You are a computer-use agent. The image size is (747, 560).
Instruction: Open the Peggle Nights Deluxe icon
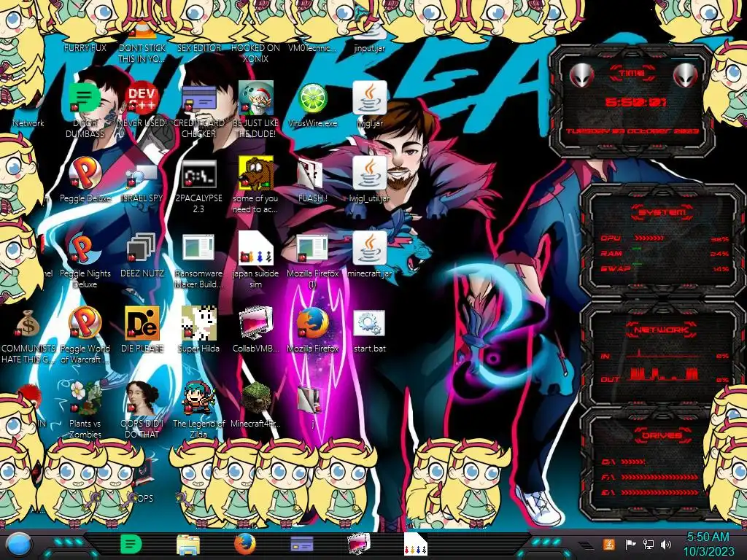(x=85, y=249)
